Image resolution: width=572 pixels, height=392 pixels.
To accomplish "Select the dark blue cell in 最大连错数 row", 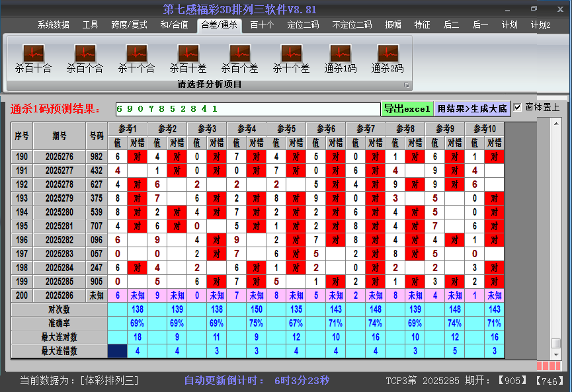I will tap(117, 351).
